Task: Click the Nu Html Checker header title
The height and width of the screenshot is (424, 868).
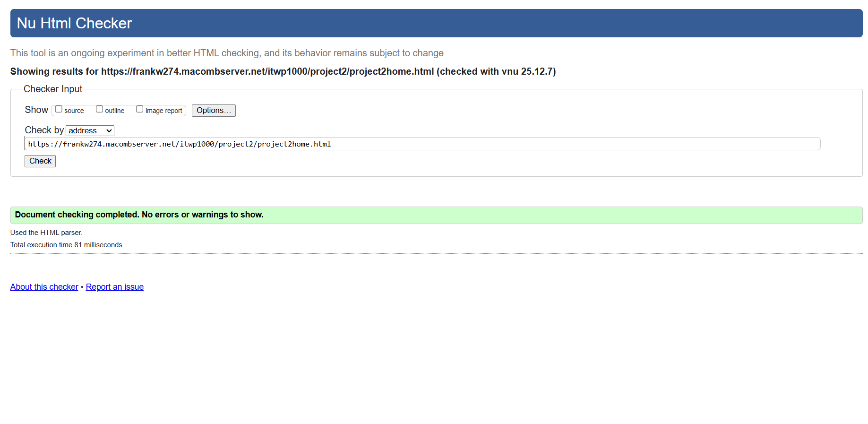Action: tap(74, 23)
